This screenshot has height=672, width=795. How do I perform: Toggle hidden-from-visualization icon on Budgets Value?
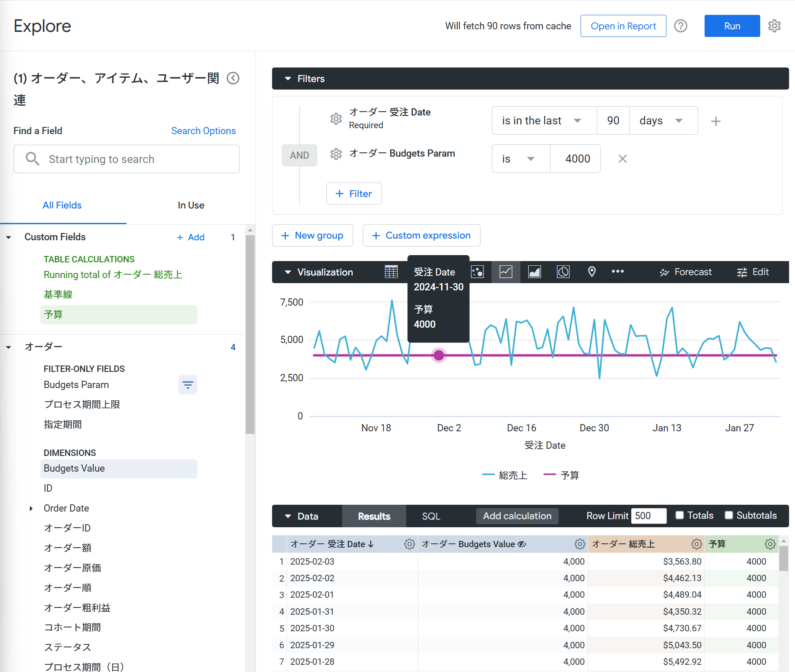(x=522, y=544)
